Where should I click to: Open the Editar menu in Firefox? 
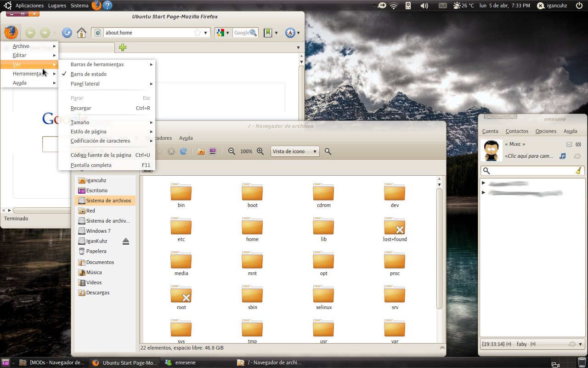click(x=29, y=55)
